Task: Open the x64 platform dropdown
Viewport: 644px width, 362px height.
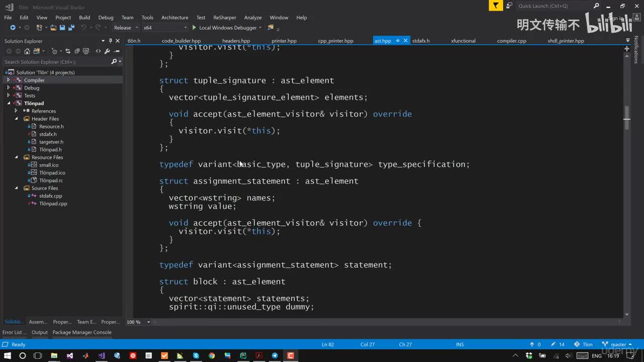Action: [x=165, y=28]
